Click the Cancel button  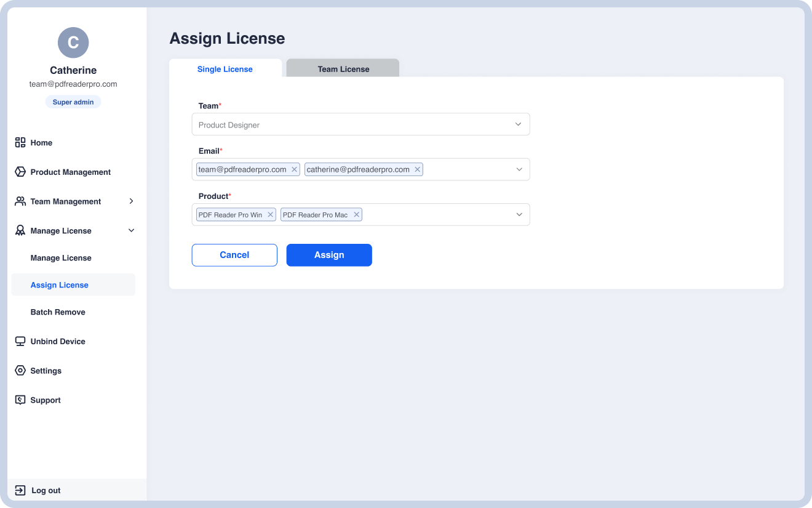(x=234, y=255)
